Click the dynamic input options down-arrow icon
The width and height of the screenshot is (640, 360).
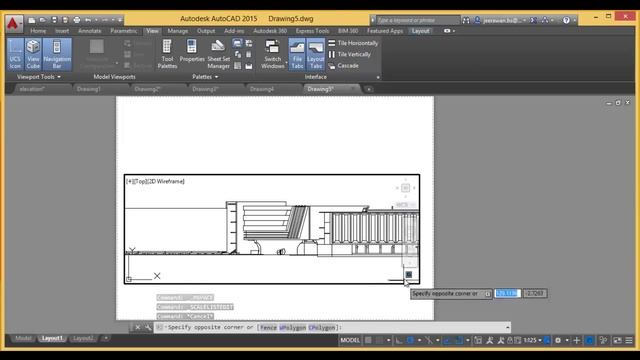488,294
